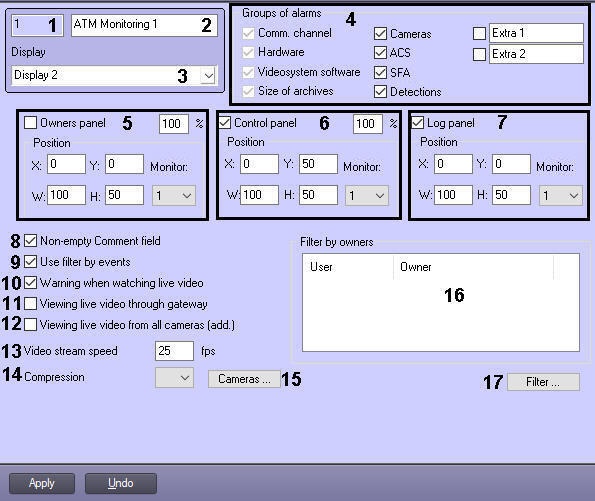Check the Extra 1 alarm group box

click(x=479, y=33)
